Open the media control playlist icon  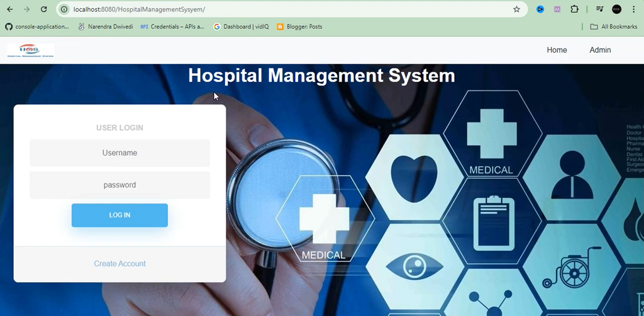pyautogui.click(x=599, y=9)
